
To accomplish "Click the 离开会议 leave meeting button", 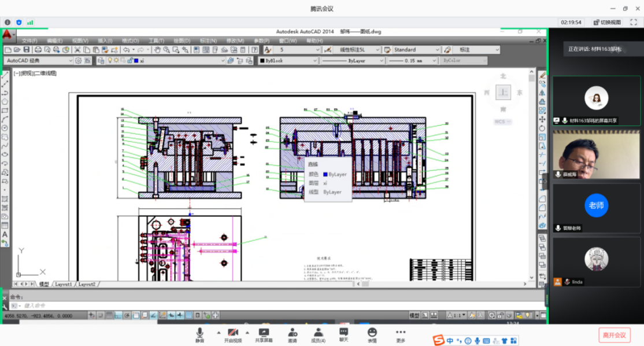I will (x=614, y=335).
